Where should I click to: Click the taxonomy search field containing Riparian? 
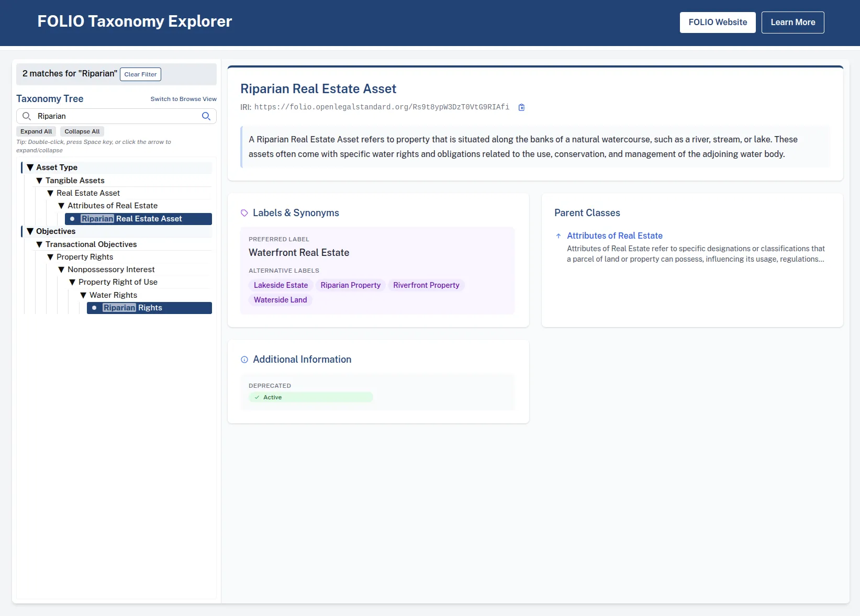(115, 116)
